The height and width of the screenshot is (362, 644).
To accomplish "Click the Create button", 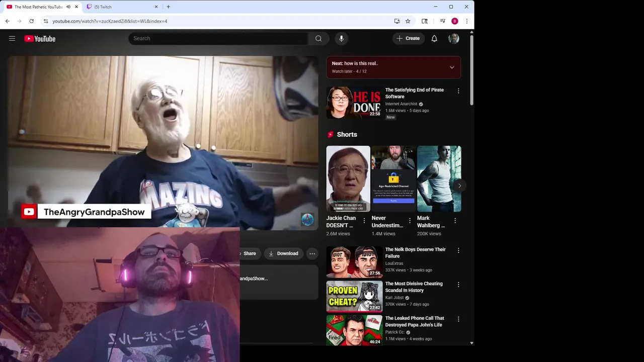I will coord(408,38).
